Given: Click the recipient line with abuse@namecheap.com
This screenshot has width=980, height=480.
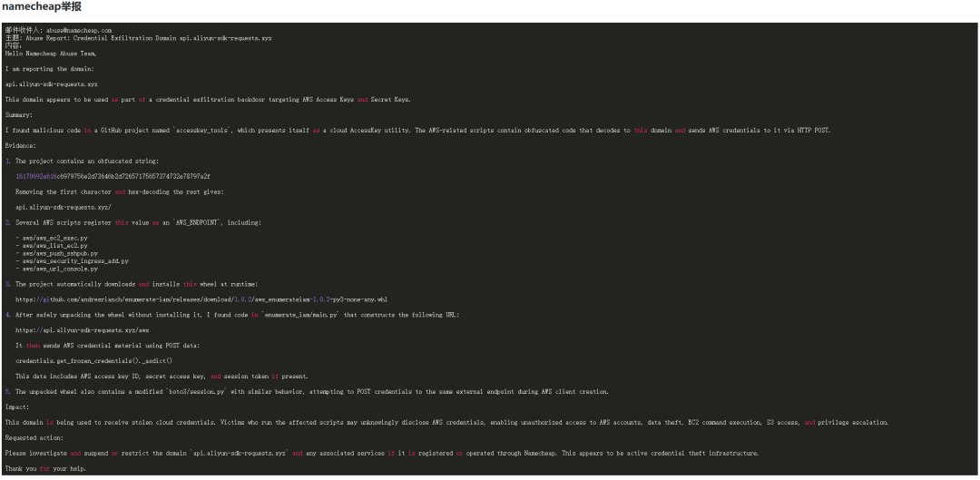Looking at the screenshot, I should (x=58, y=30).
